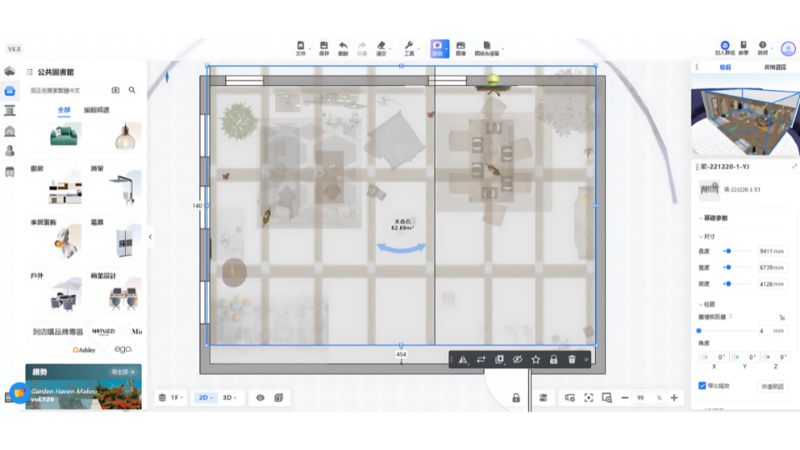Viewport: 800px width, 450px height.
Task: Click the library search input field
Action: pos(68,90)
